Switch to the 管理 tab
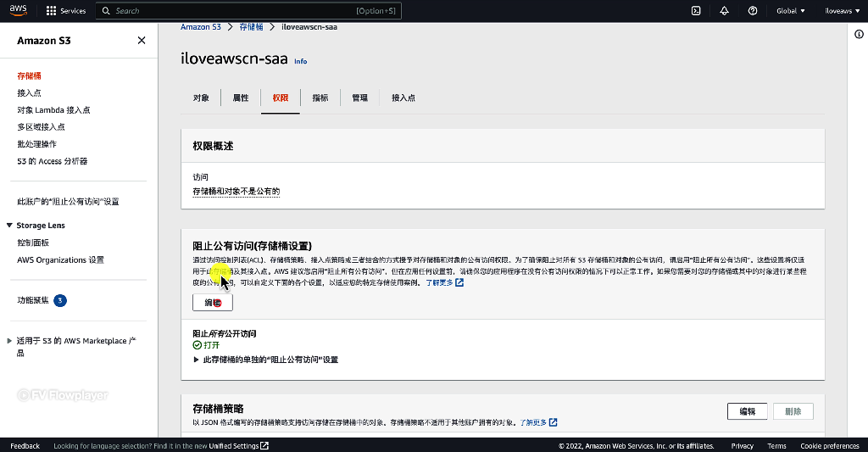Viewport: 868px width, 452px height. [359, 98]
